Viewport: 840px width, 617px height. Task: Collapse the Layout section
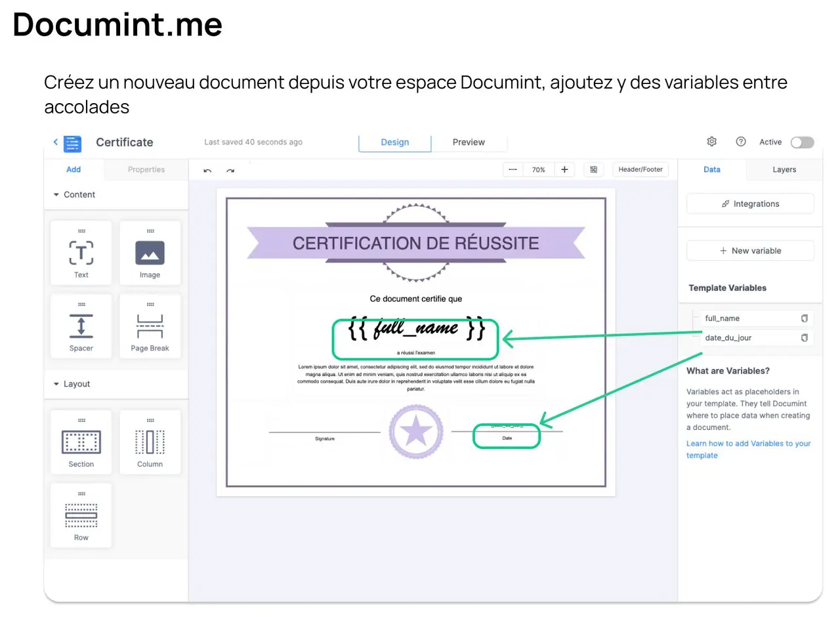(x=72, y=384)
